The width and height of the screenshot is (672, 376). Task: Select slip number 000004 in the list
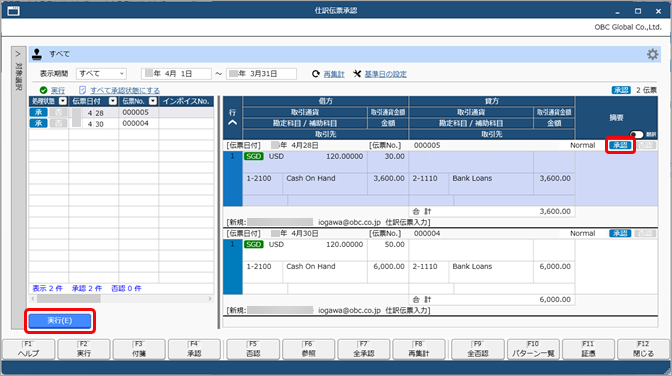click(x=135, y=123)
